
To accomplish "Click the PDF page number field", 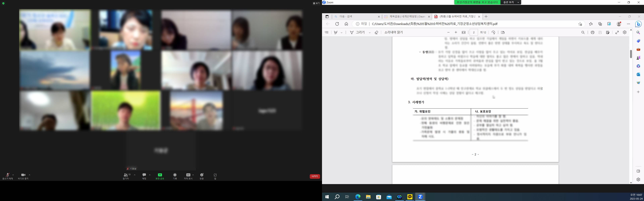I will [x=474, y=32].
